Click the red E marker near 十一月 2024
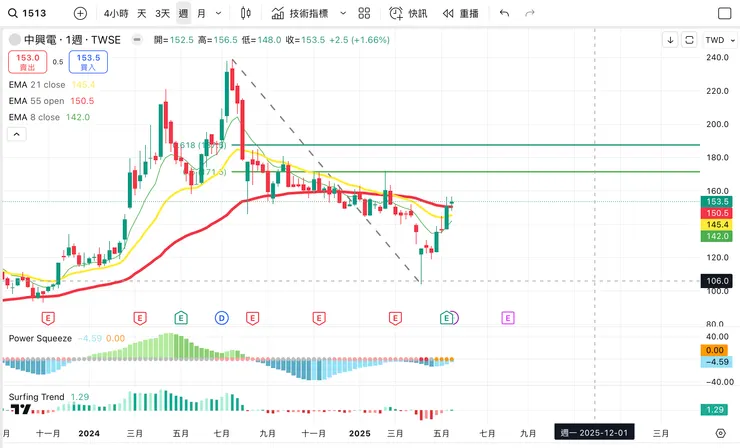 [x=319, y=318]
